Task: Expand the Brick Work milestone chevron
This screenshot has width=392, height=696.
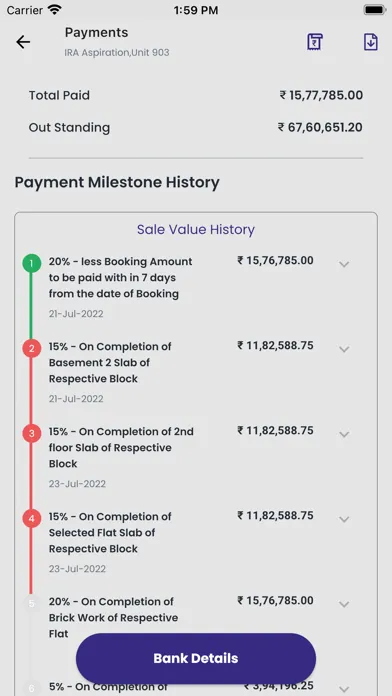Action: point(344,605)
